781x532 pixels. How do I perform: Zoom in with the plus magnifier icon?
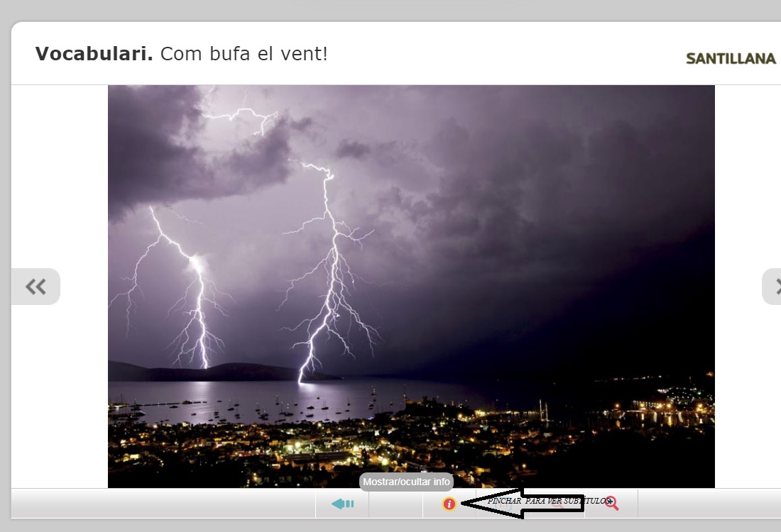611,504
